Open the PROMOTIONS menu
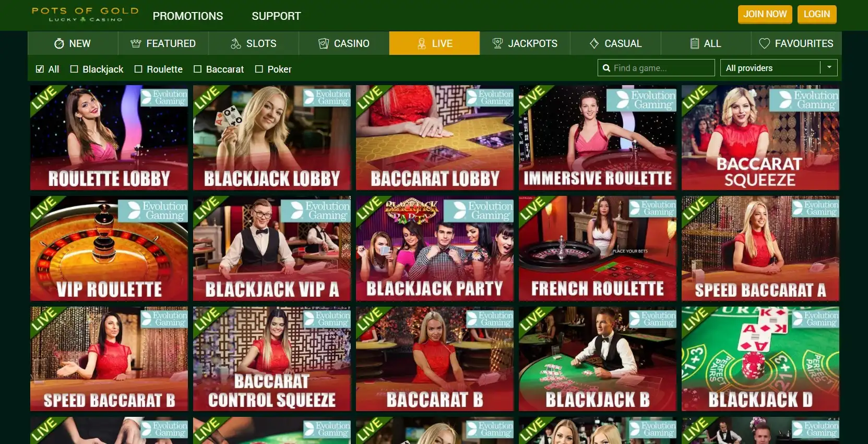 [188, 16]
